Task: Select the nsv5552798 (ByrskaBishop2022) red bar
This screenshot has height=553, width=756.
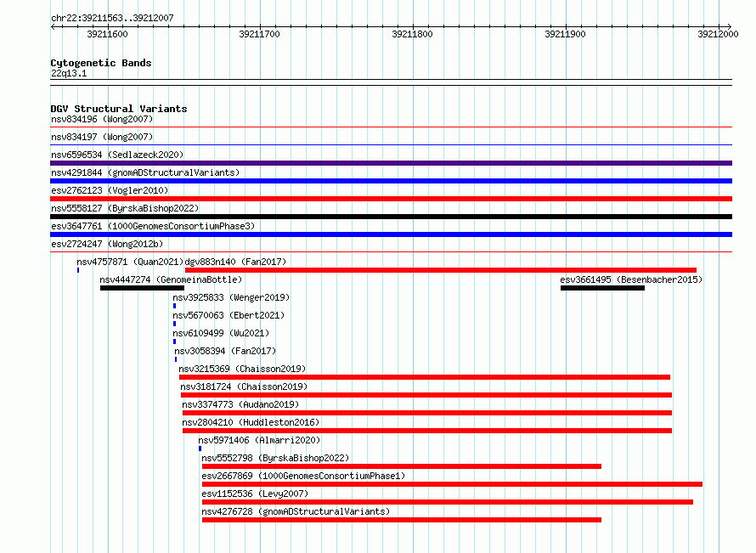Action: click(x=402, y=466)
